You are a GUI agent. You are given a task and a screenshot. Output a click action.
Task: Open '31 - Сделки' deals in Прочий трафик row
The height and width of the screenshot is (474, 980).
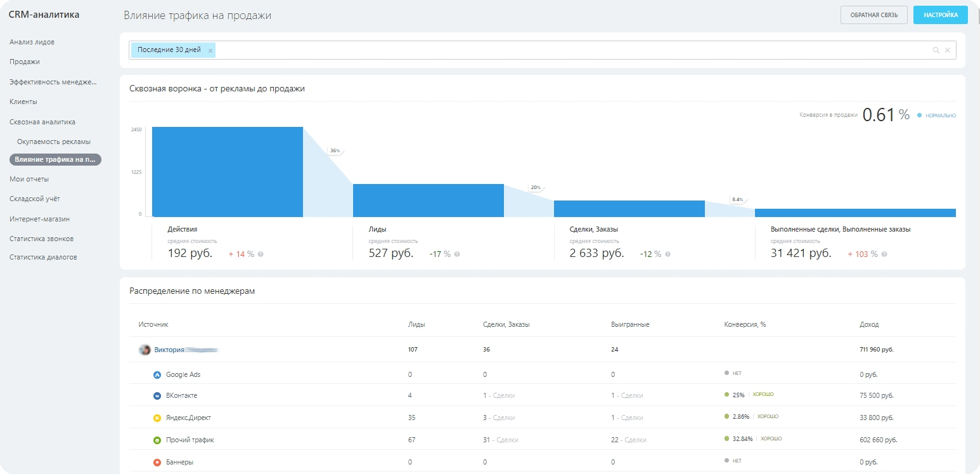[x=500, y=440]
